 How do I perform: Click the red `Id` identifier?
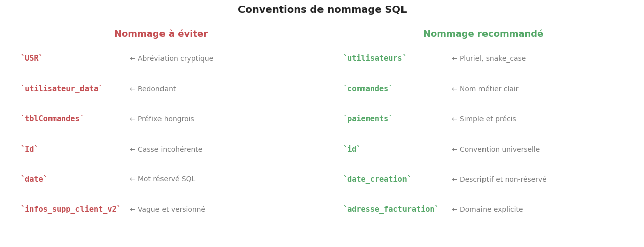pos(29,150)
